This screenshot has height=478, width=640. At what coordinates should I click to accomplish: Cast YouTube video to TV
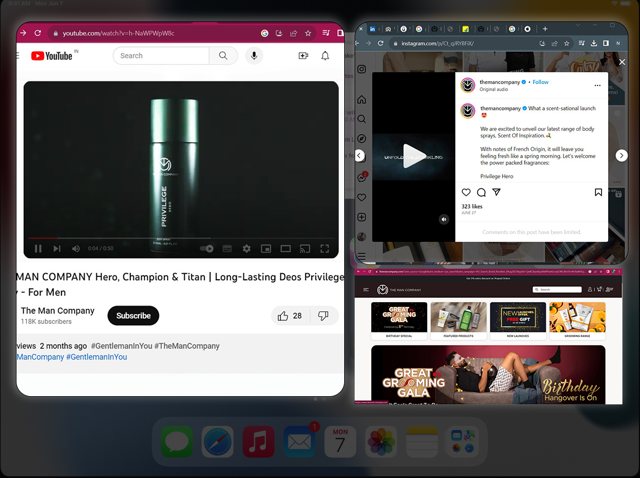pos(305,249)
